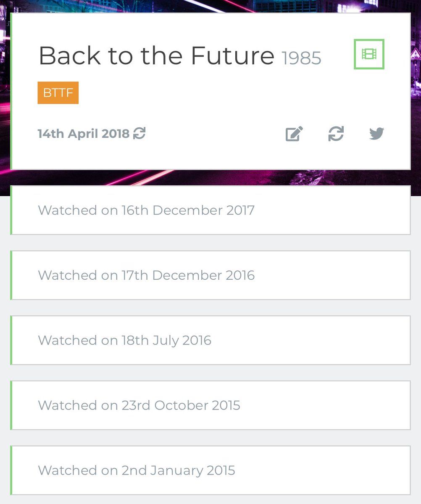Image resolution: width=421 pixels, height=504 pixels.
Task: Click small rewatch icon beside 14th April 2018
Action: 139,134
